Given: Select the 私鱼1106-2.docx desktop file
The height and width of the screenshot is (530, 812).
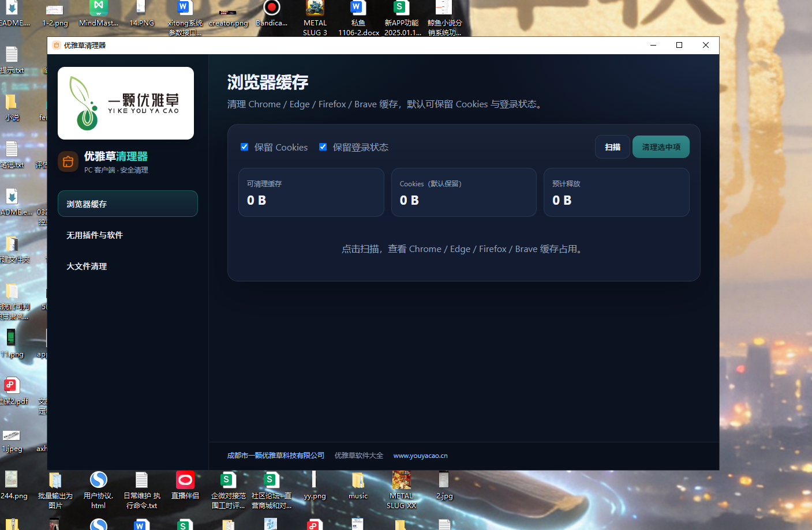Looking at the screenshot, I should pyautogui.click(x=358, y=17).
